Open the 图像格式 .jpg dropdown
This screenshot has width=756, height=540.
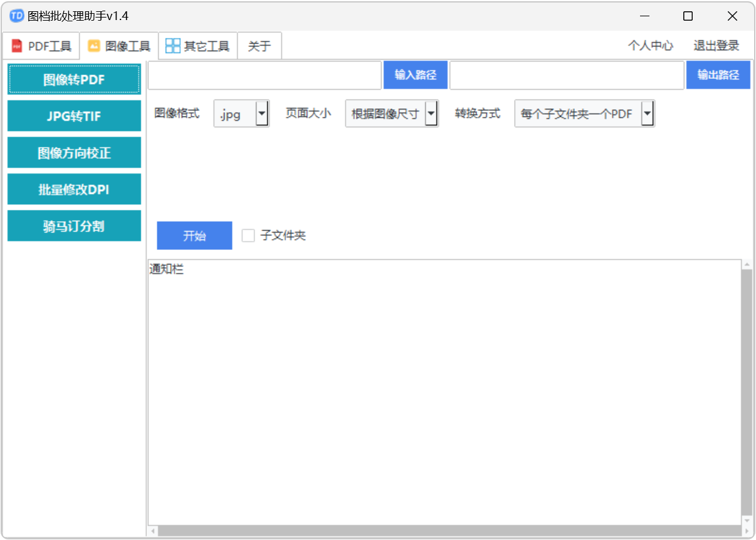(241, 114)
